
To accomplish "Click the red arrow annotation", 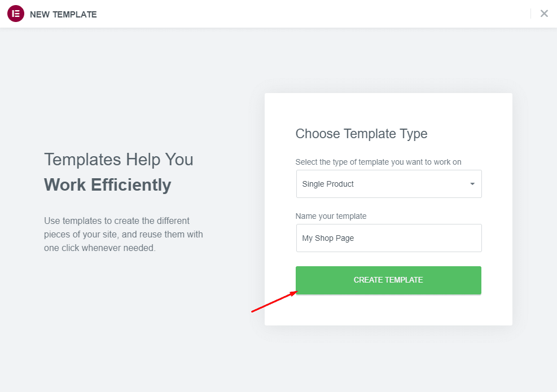I will 274,301.
